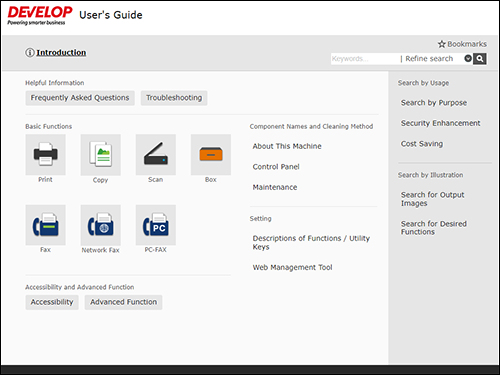Screen dimensions: 500x375
Task: Open the PC-FAX icon
Action: pyautogui.click(x=156, y=225)
